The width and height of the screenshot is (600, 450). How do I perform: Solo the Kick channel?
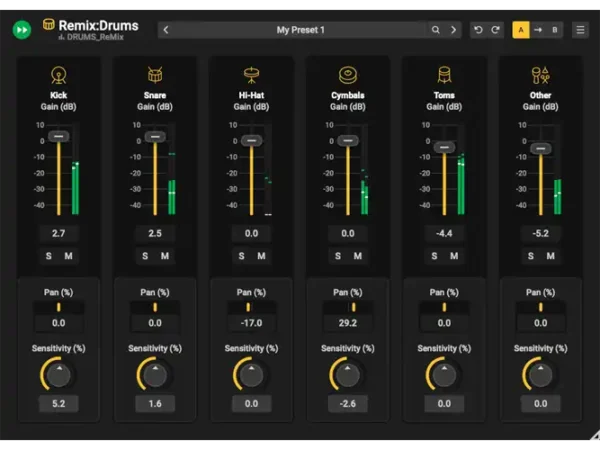click(x=49, y=256)
